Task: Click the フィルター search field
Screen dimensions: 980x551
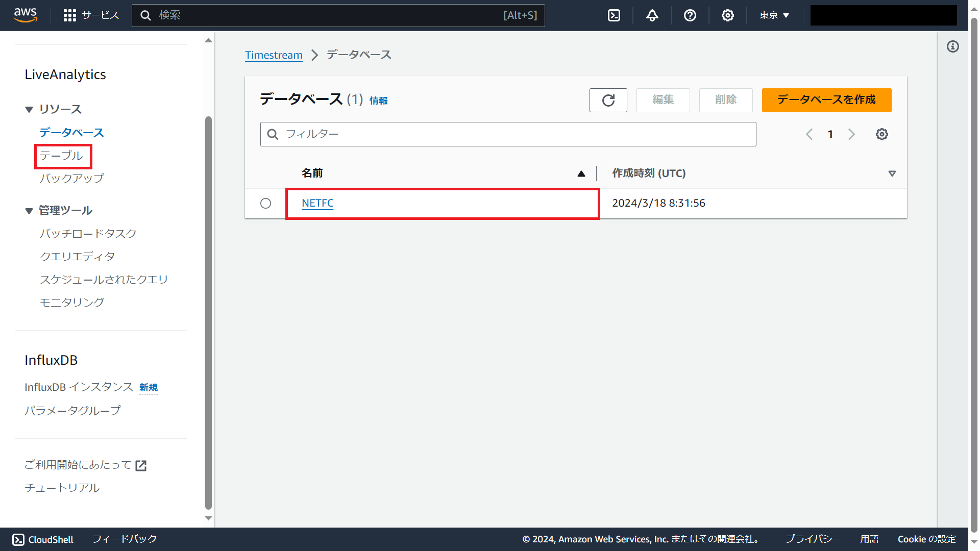Action: click(508, 134)
